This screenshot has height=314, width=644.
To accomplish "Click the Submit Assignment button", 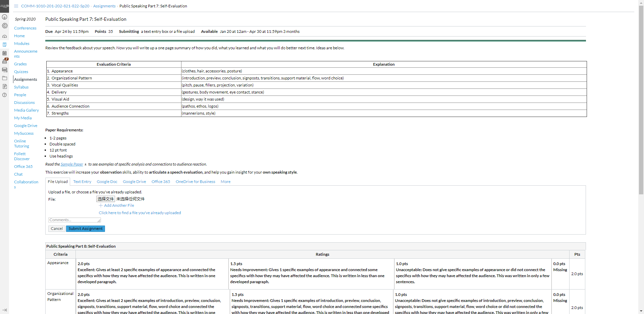I will (x=86, y=229).
